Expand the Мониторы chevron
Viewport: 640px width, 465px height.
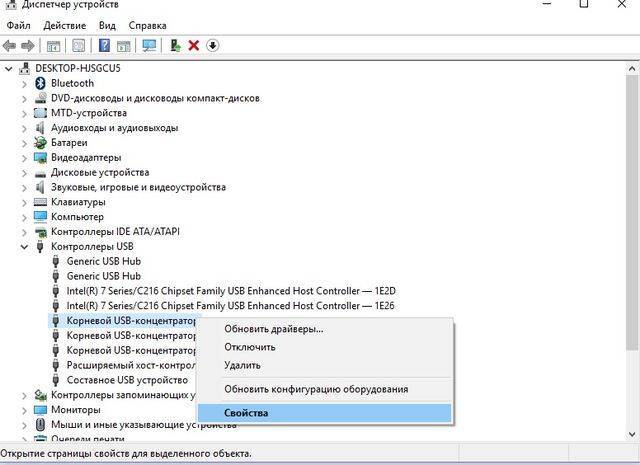tap(24, 410)
